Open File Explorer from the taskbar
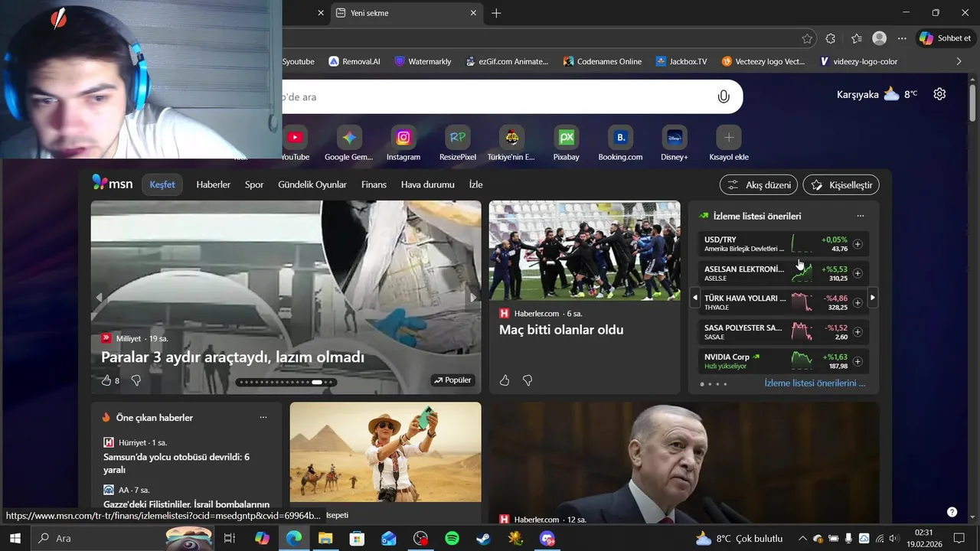 click(x=325, y=539)
